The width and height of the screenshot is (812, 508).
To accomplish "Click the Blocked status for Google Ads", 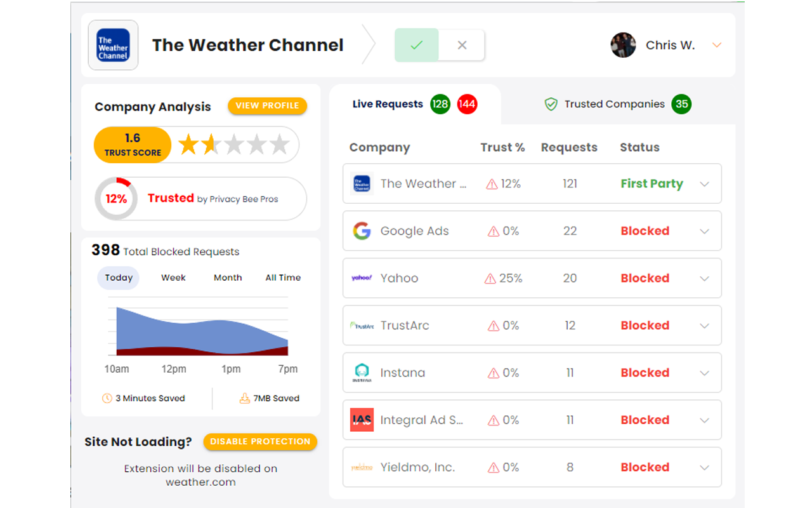I will pyautogui.click(x=645, y=231).
